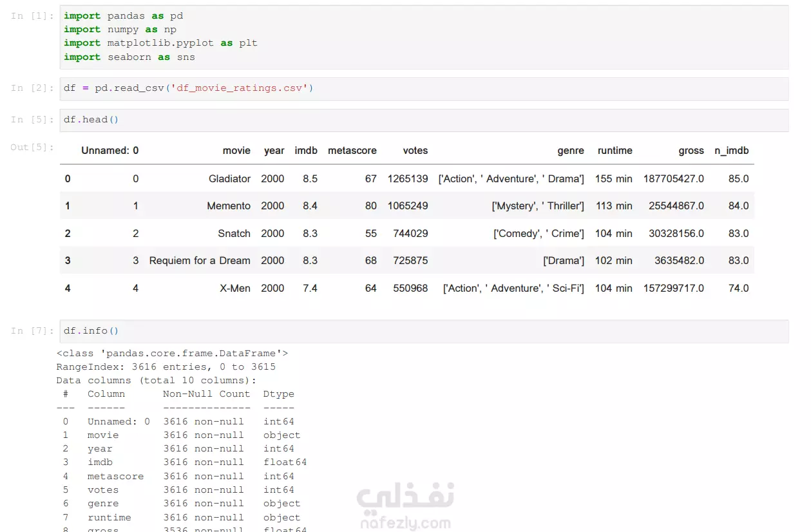Click the 'imdb' table column header
This screenshot has height=532, width=811.
[x=306, y=150]
